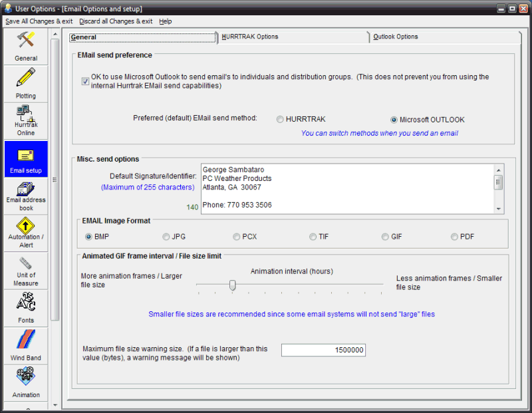Click the animation interval slider handle
This screenshot has height=413, width=532.
(x=233, y=285)
